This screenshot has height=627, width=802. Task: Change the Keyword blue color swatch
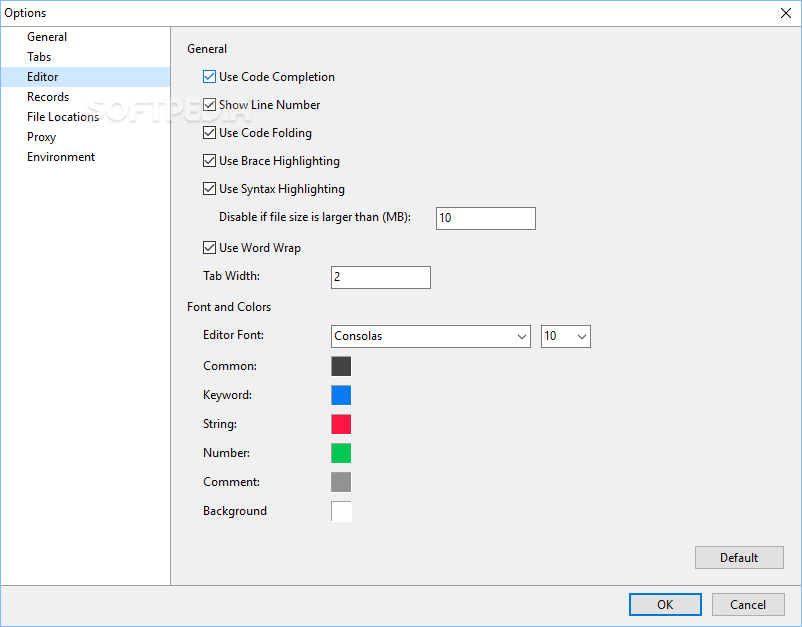click(341, 395)
